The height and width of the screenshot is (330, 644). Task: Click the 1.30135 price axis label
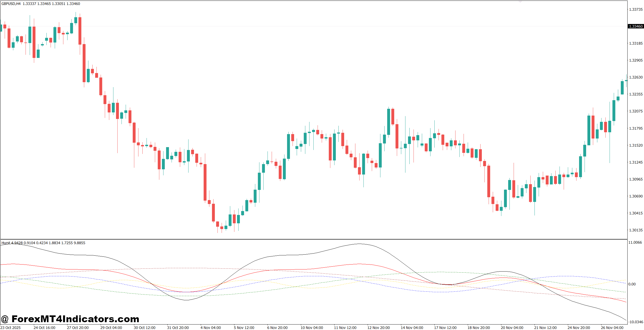pyautogui.click(x=636, y=230)
